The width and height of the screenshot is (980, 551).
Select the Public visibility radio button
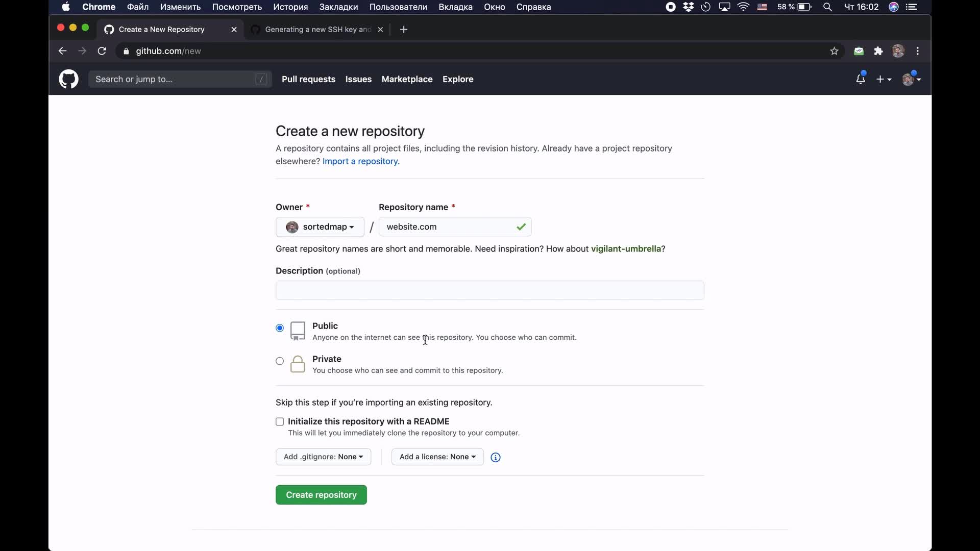(280, 328)
